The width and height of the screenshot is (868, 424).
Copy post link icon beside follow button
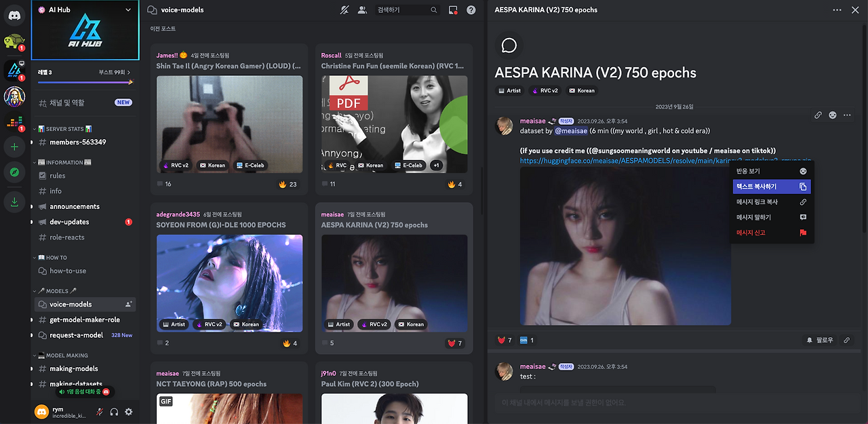coord(846,340)
